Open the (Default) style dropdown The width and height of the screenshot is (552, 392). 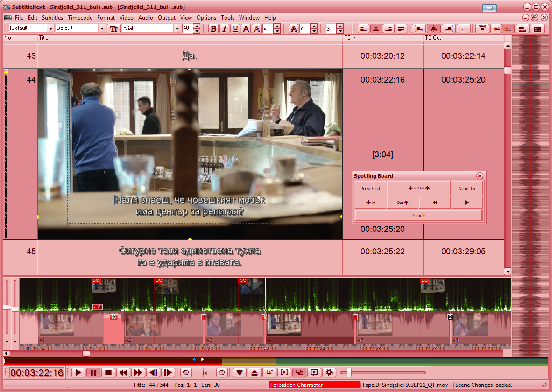click(50, 28)
